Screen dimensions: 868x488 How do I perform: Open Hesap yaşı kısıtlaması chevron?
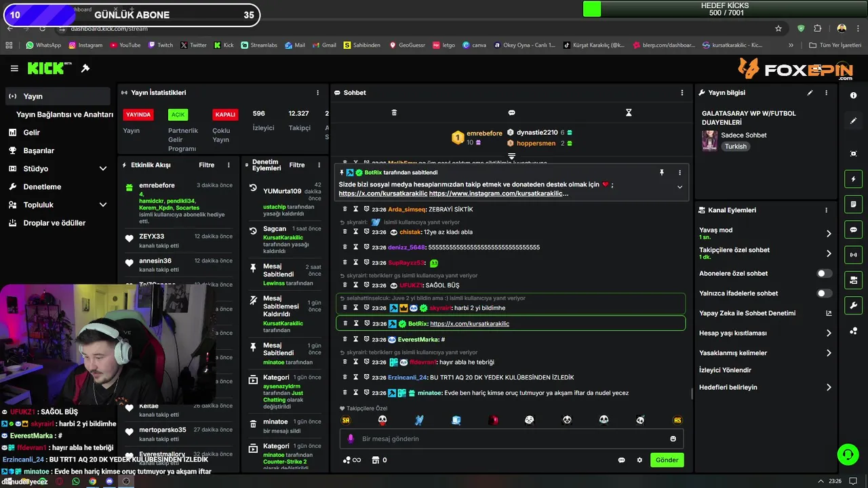point(829,333)
